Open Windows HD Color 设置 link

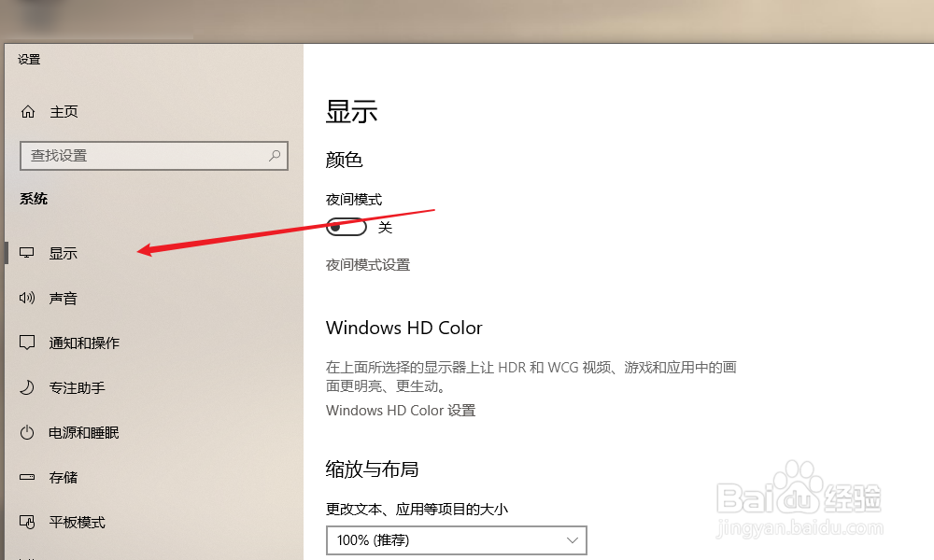(x=401, y=411)
